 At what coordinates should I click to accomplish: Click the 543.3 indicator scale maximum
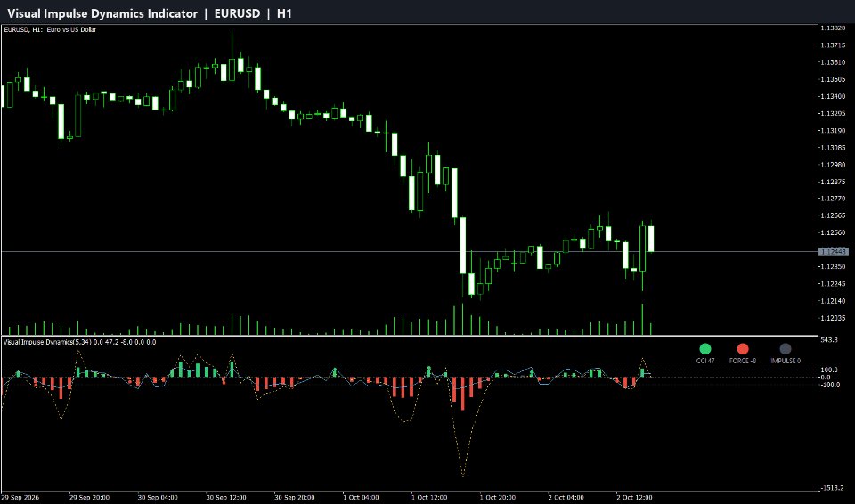829,340
